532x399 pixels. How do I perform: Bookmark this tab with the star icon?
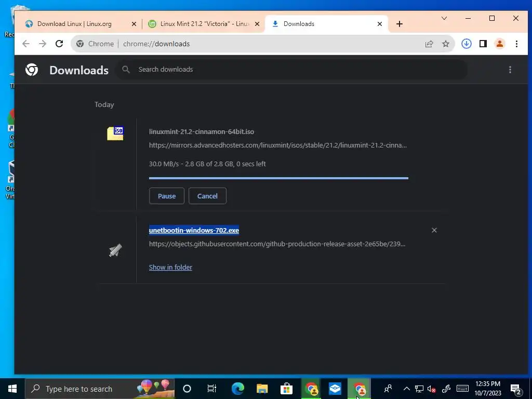(446, 44)
